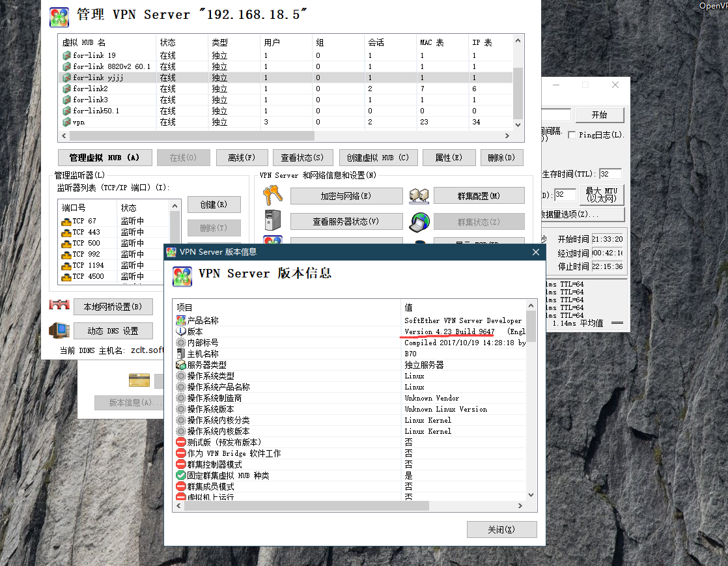Click the green check icon for 固定群集虚拟 HUB 种类
728x566 pixels.
pyautogui.click(x=181, y=475)
